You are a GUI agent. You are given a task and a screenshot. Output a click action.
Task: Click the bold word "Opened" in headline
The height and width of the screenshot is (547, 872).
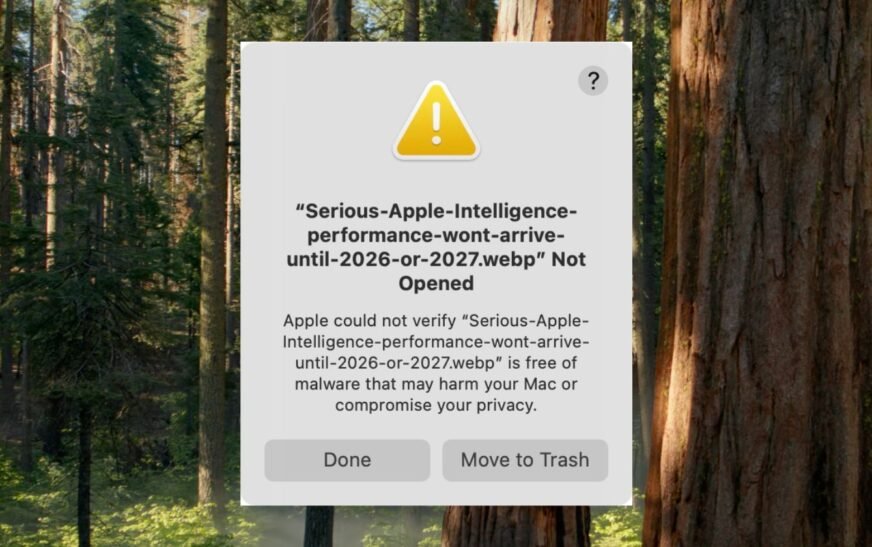click(x=436, y=284)
